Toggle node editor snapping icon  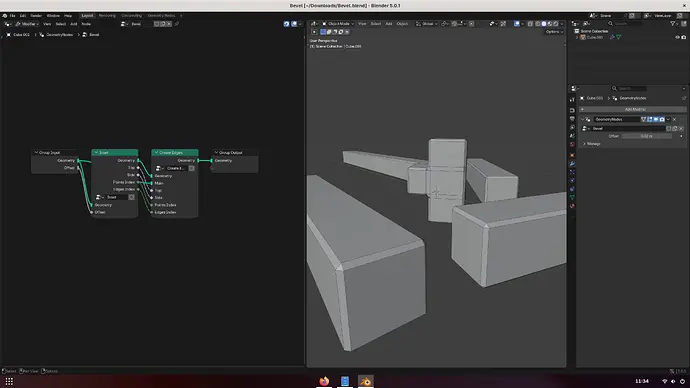[286, 24]
